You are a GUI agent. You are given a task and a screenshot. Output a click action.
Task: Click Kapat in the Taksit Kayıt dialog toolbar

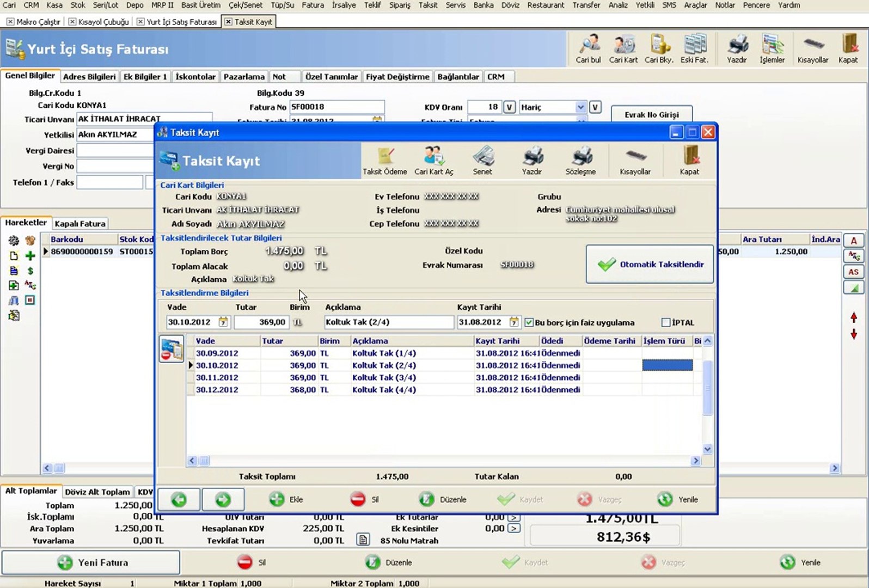[689, 161]
